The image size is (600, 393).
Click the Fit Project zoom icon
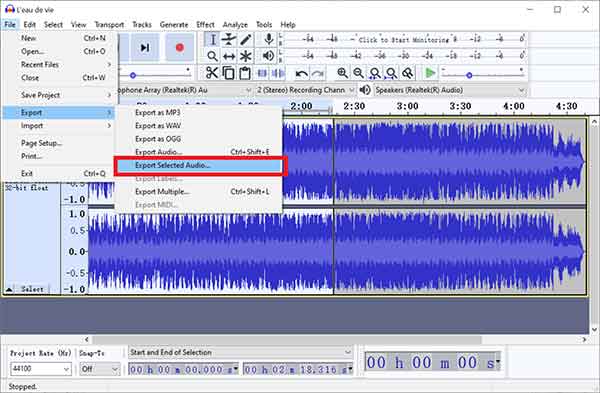point(391,73)
